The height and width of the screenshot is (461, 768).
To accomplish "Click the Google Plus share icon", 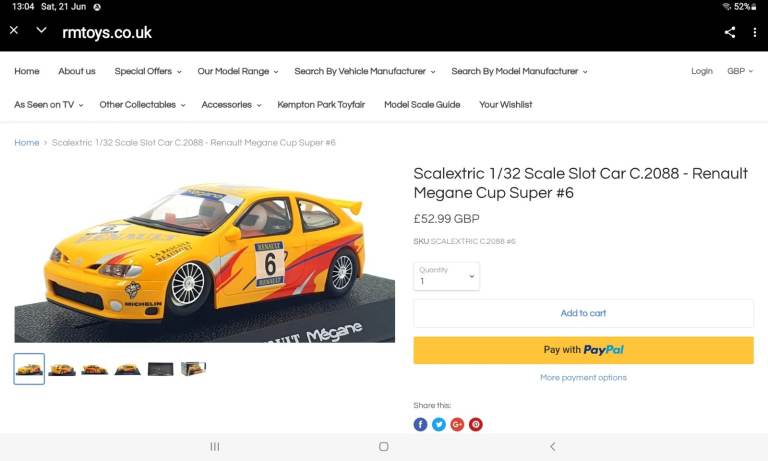I will click(x=457, y=424).
